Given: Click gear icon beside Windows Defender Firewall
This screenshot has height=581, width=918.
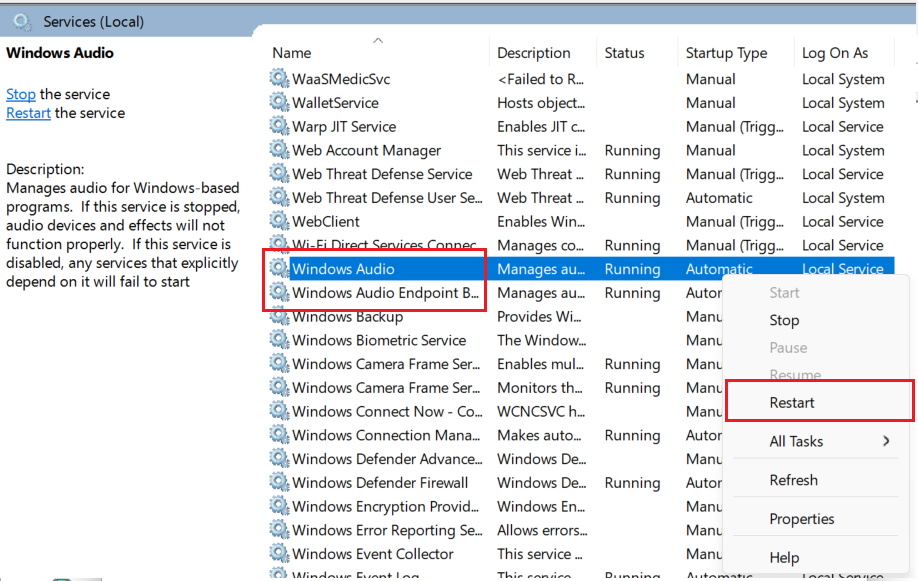Looking at the screenshot, I should pyautogui.click(x=279, y=481).
